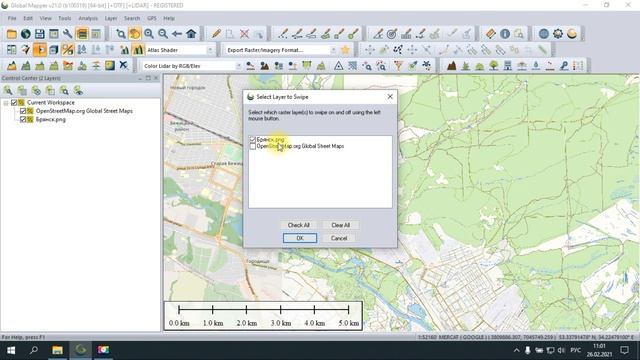Select the Feature Info tool icon
The width and height of the screenshot is (640, 360).
(x=505, y=34)
